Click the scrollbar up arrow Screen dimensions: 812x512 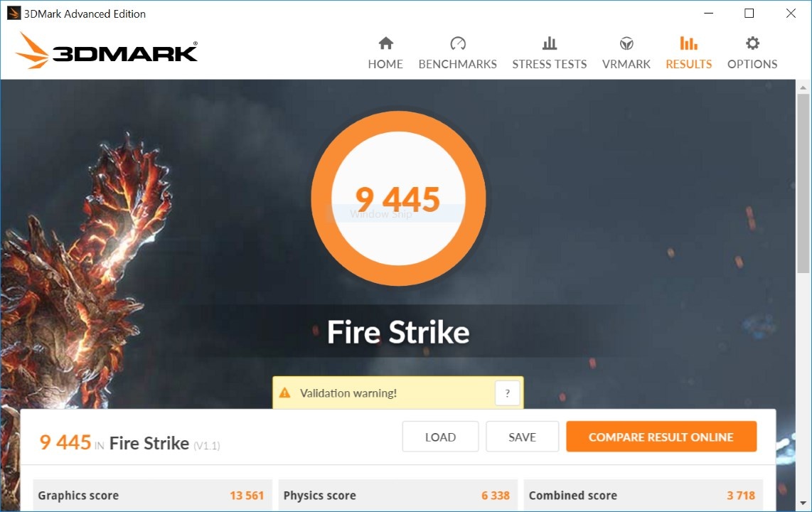(803, 88)
